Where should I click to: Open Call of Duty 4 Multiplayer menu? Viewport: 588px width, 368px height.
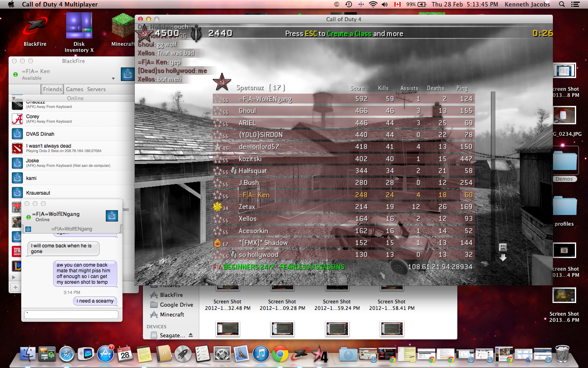pyautogui.click(x=60, y=4)
